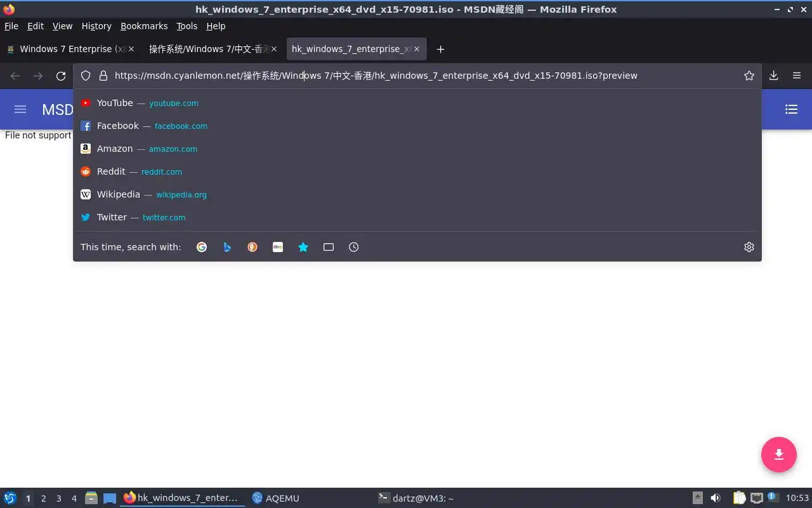Switch to workspace 4
This screenshot has width=812, height=508.
[74, 498]
